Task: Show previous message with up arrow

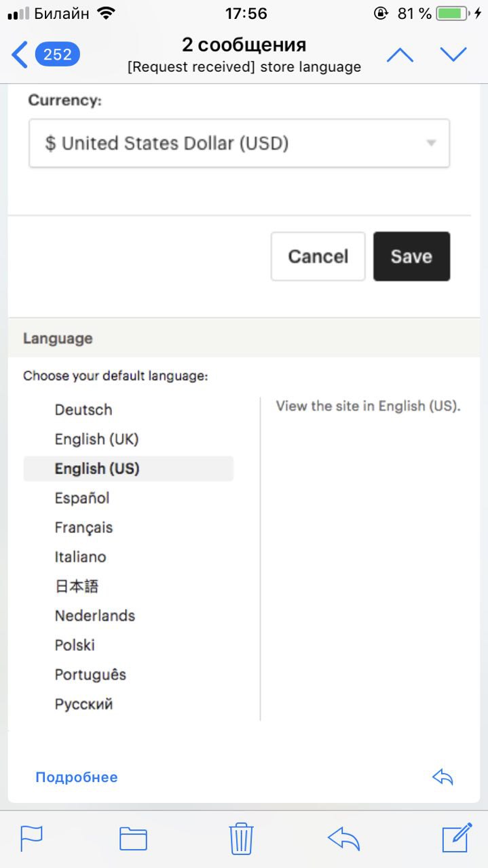Action: click(x=400, y=55)
